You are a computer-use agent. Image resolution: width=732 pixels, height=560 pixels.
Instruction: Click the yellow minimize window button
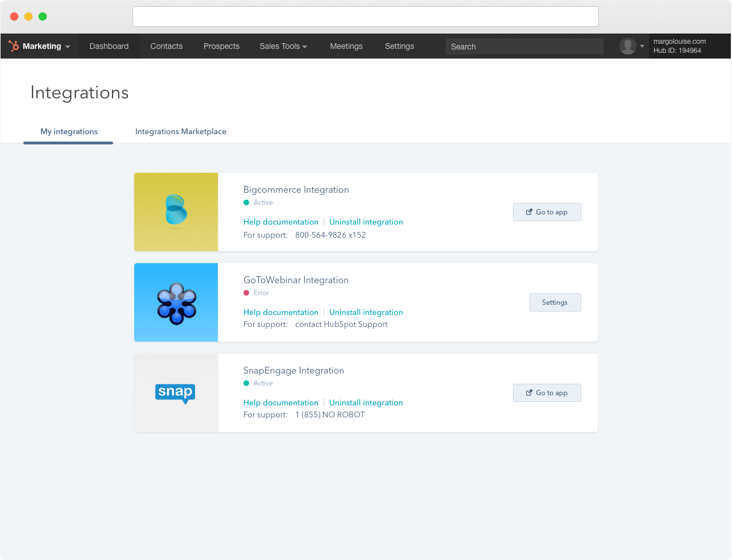(x=28, y=16)
